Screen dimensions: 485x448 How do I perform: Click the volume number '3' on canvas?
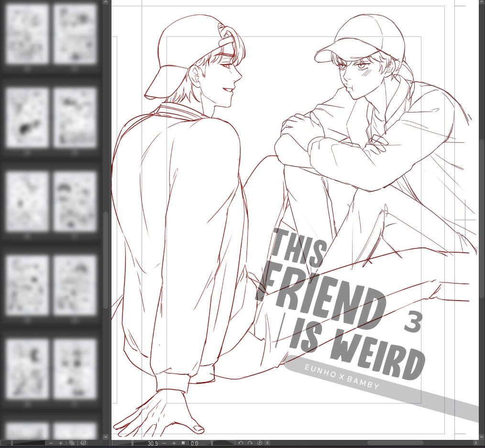coord(413,322)
